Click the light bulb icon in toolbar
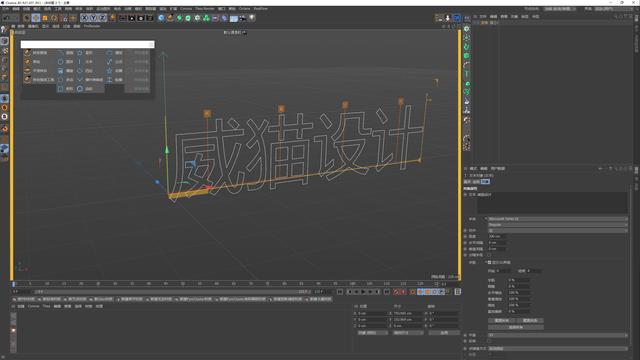This screenshot has width=640, height=360. tap(252, 18)
